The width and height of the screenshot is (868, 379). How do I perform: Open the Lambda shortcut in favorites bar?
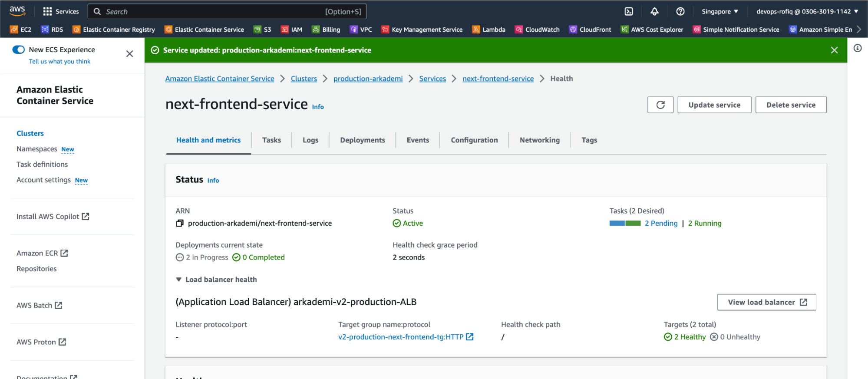click(489, 30)
